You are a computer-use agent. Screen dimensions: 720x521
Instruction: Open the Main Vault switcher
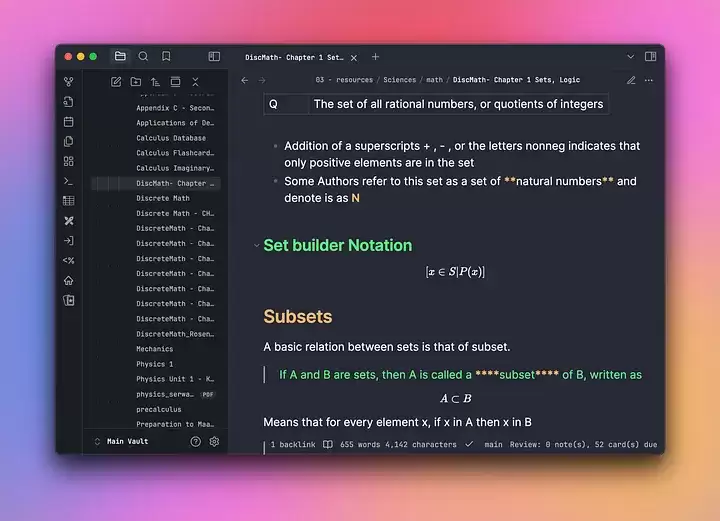point(127,441)
